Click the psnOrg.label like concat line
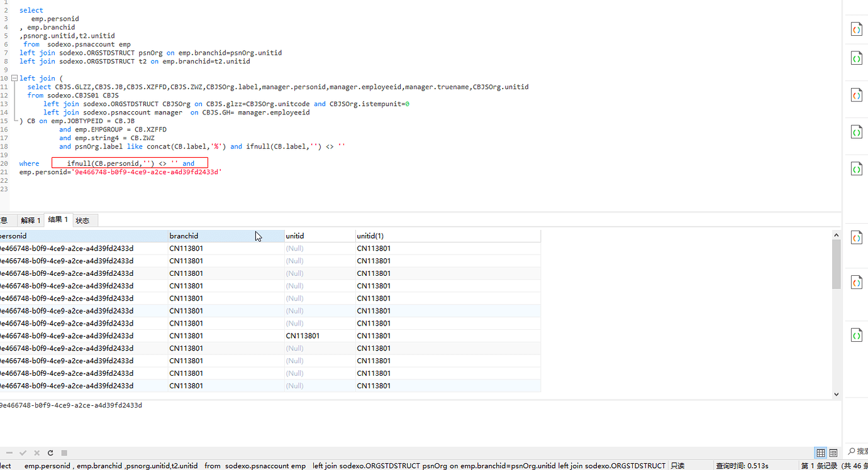The image size is (868, 470). pyautogui.click(x=203, y=146)
